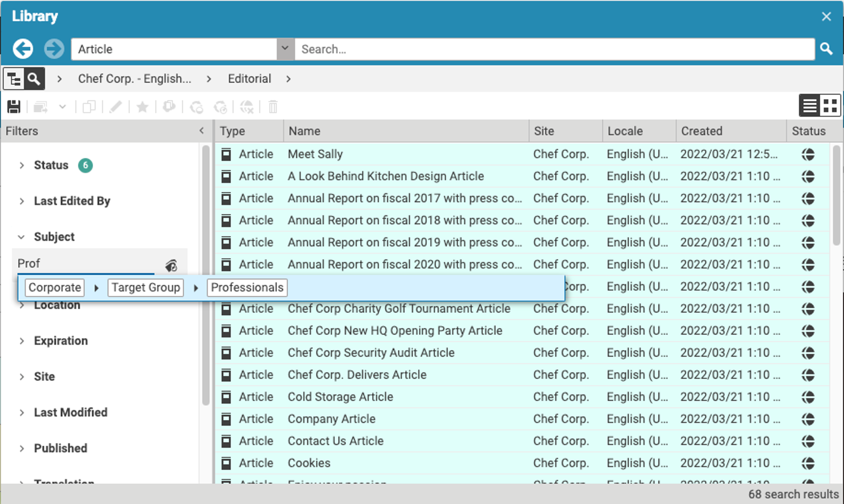Sort by the Created column header

click(702, 131)
